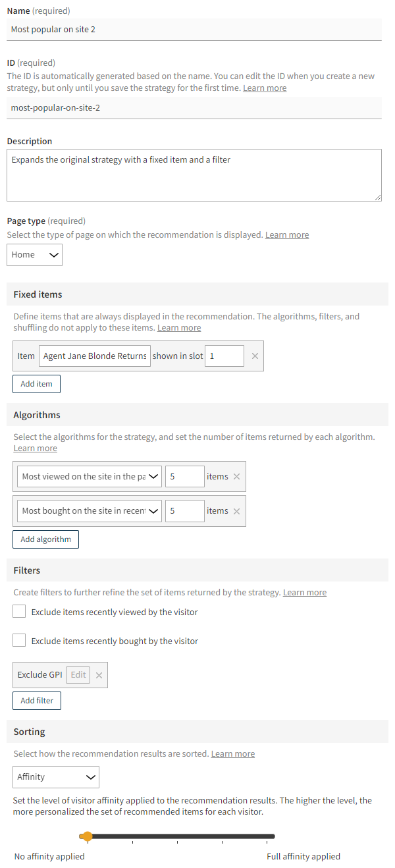Remove the Exclude GPI filter

coord(99,674)
